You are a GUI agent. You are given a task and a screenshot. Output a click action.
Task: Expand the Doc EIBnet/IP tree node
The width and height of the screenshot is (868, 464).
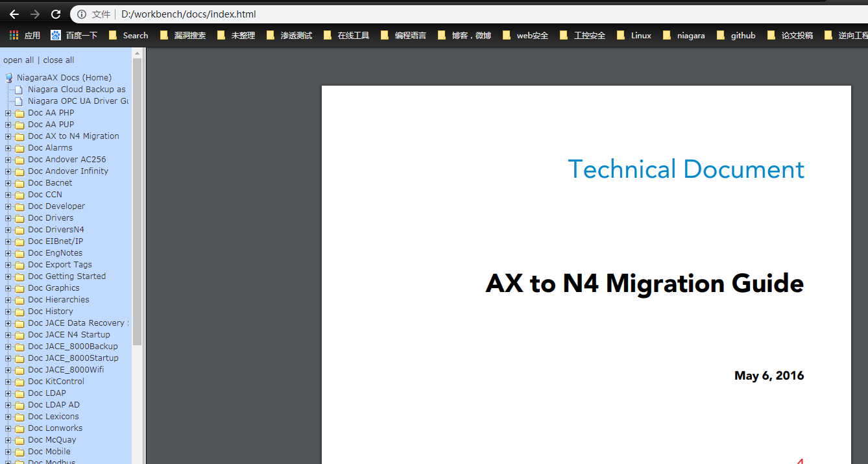click(8, 241)
